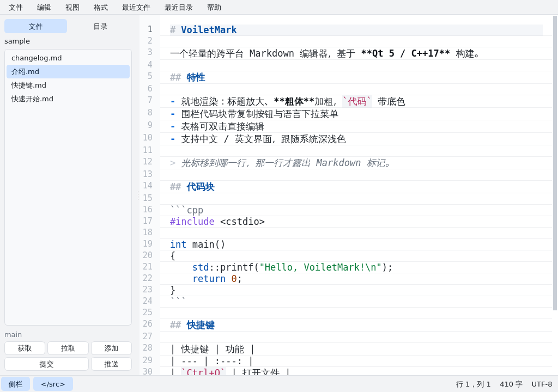Open the 帮助 menu
Image resolution: width=558 pixels, height=392 pixels.
[x=214, y=8]
